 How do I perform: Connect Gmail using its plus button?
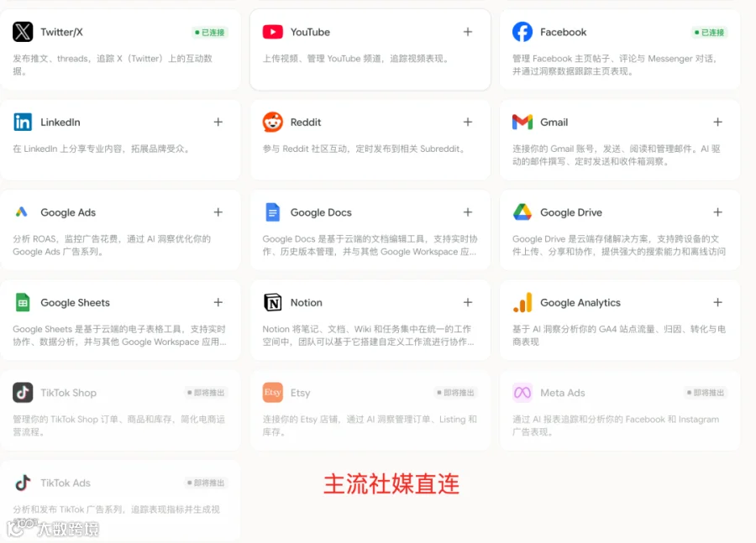click(x=717, y=122)
